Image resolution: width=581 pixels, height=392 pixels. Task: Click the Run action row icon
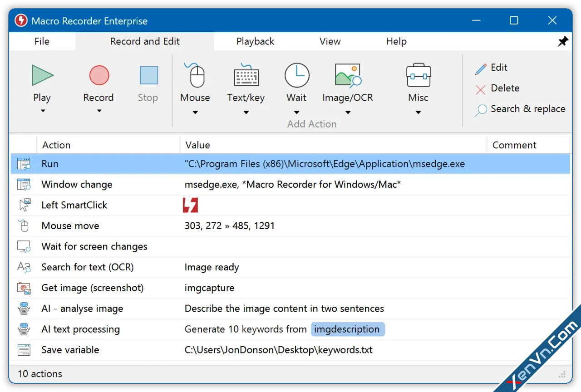[24, 164]
